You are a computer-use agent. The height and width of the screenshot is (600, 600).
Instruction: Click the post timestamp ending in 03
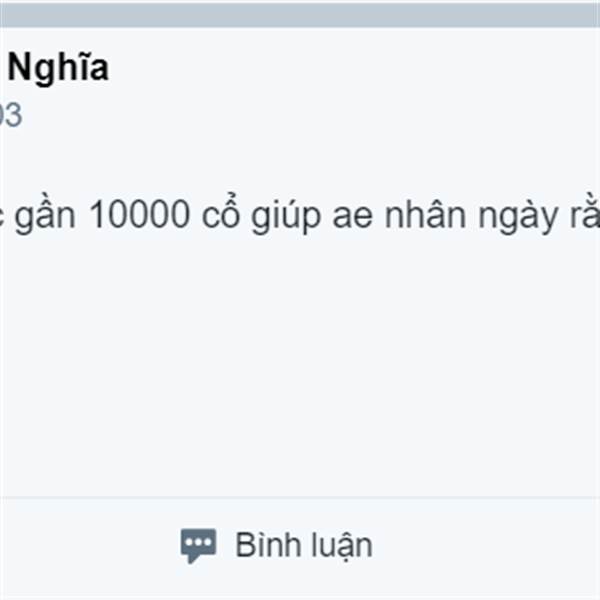tap(11, 115)
